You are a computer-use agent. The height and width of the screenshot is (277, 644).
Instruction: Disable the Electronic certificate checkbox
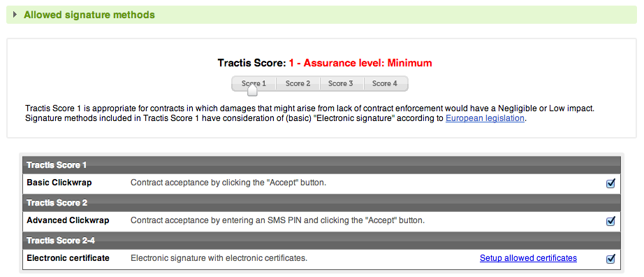coord(610,259)
